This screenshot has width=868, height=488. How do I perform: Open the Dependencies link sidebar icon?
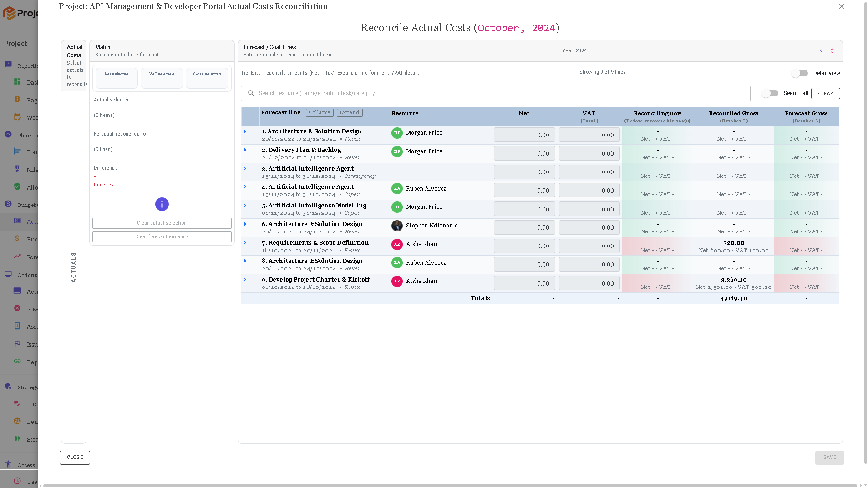(17, 362)
